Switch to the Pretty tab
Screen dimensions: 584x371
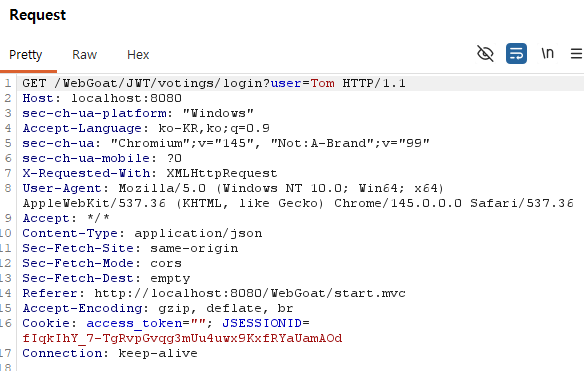(x=26, y=55)
